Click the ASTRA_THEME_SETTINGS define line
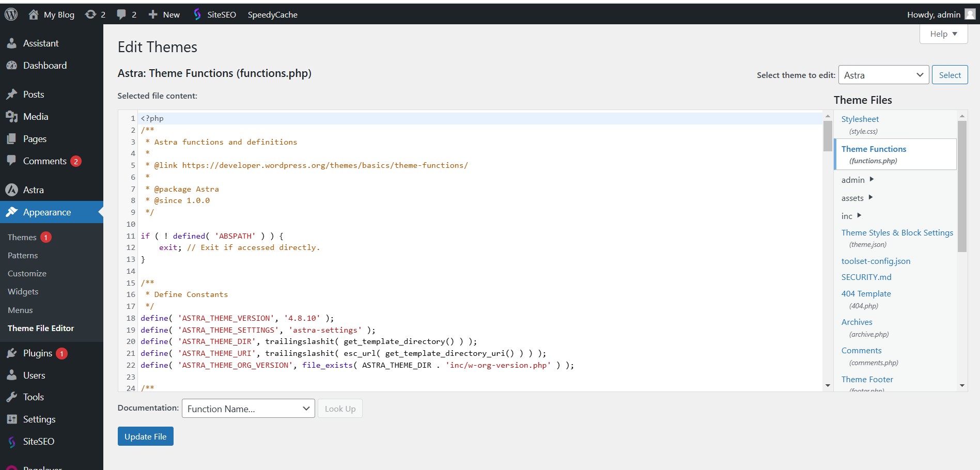This screenshot has width=980, height=470. (258, 330)
